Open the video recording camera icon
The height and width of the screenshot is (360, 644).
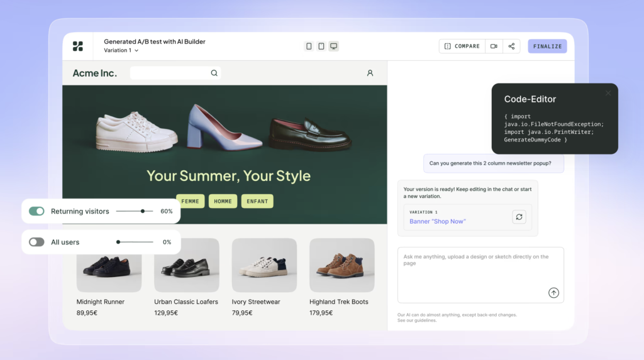[494, 46]
